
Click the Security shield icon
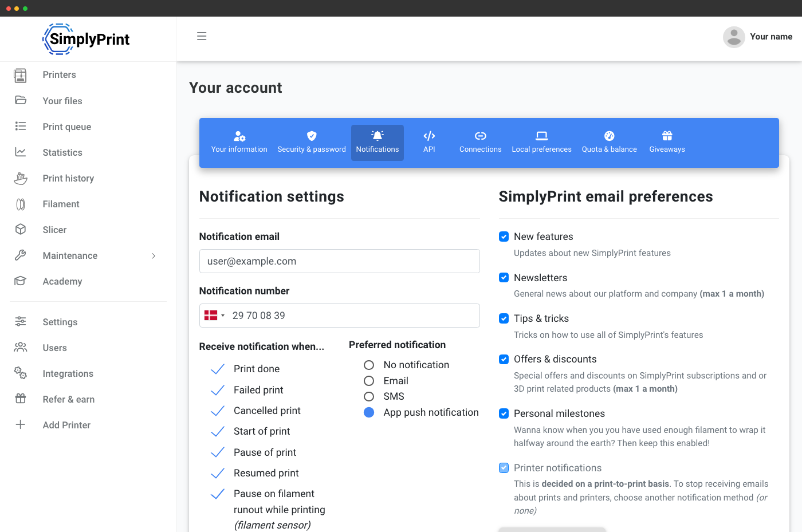(312, 136)
